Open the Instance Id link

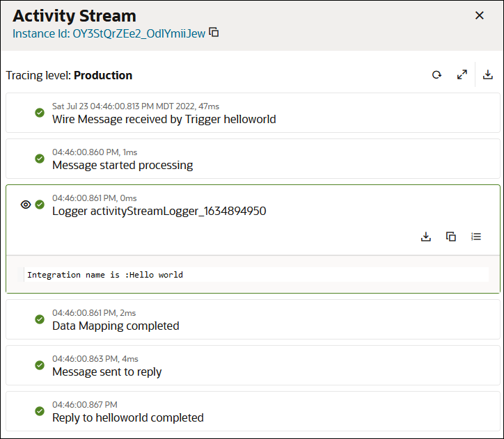click(x=109, y=33)
